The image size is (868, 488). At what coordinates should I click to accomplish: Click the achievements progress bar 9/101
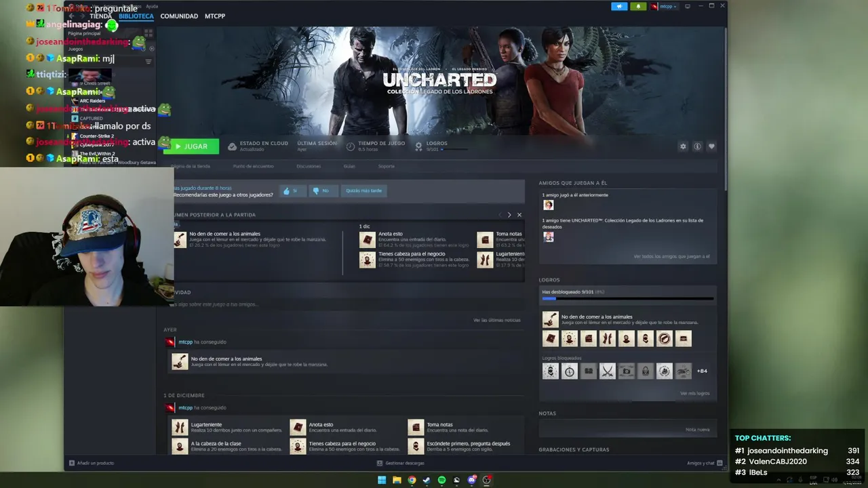click(627, 298)
